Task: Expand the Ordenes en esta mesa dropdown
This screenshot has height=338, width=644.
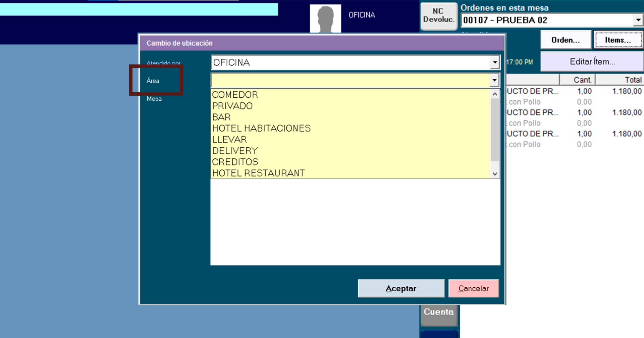Action: pyautogui.click(x=638, y=20)
